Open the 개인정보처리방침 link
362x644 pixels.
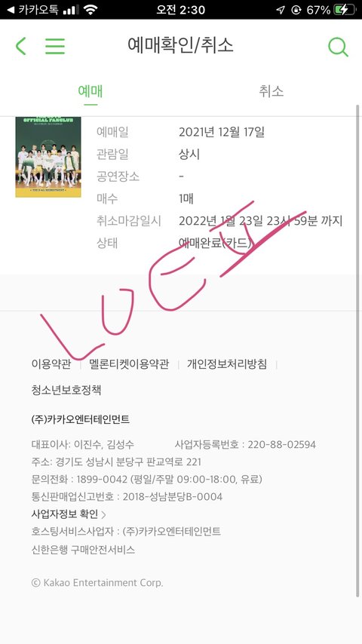[227, 364]
